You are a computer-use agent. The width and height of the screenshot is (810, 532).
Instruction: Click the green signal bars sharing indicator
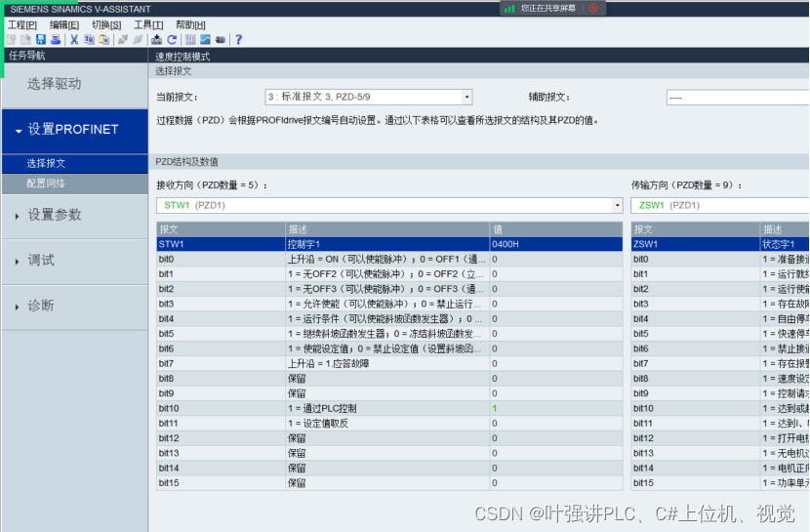[x=509, y=8]
